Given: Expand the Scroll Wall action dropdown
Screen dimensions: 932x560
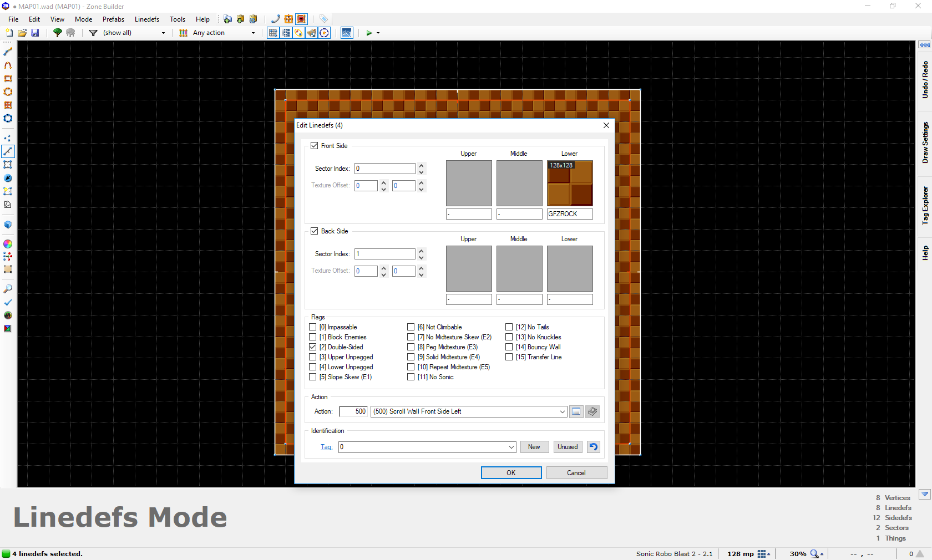Looking at the screenshot, I should 562,411.
